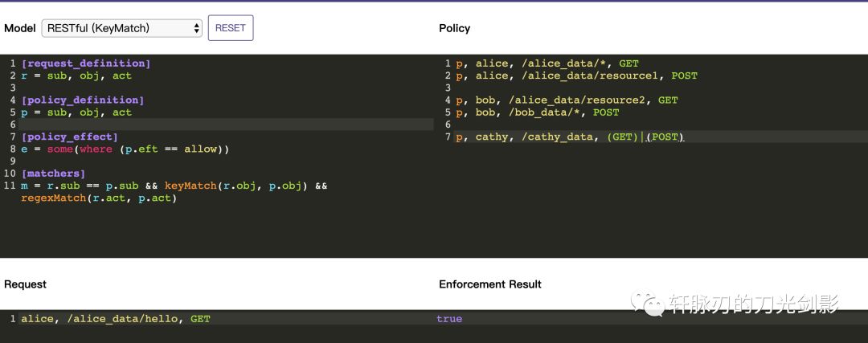
Task: Click the empty highlighted line 6 in the model editor
Action: pos(225,125)
